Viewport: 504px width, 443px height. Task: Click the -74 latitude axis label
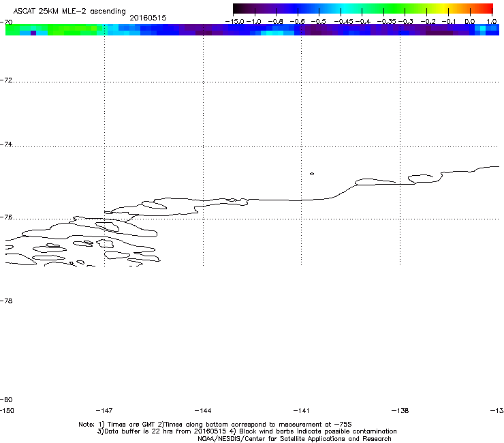tap(6, 144)
